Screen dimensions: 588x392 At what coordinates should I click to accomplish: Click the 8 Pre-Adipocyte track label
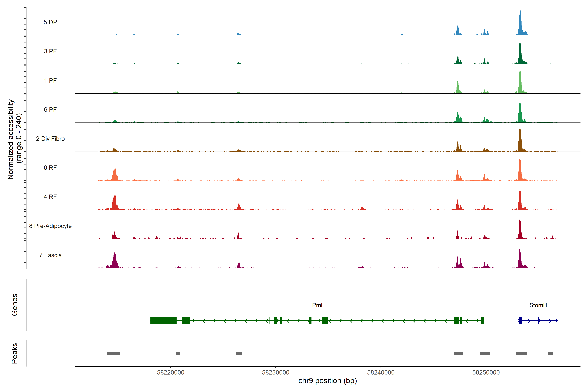50,226
